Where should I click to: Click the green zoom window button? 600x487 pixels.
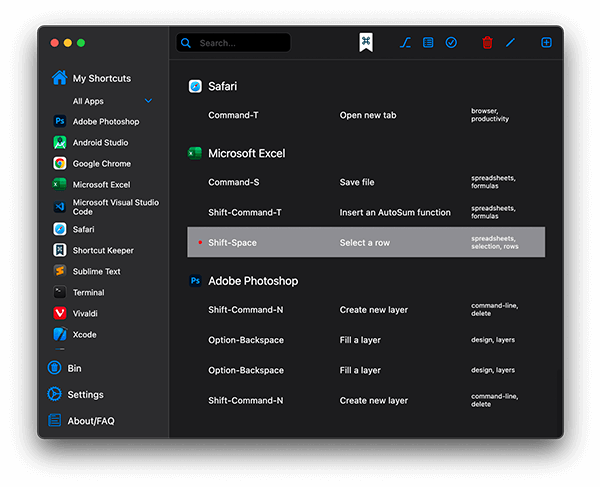(81, 43)
